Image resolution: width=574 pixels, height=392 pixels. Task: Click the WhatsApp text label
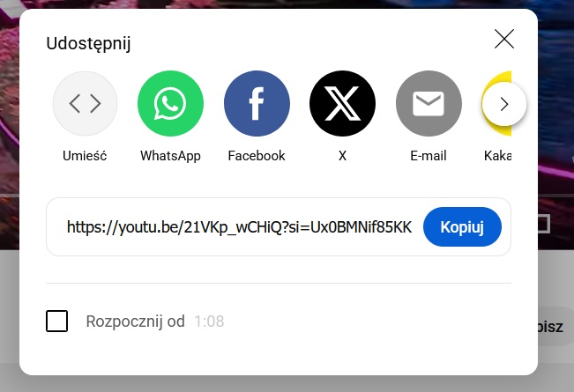pos(170,156)
